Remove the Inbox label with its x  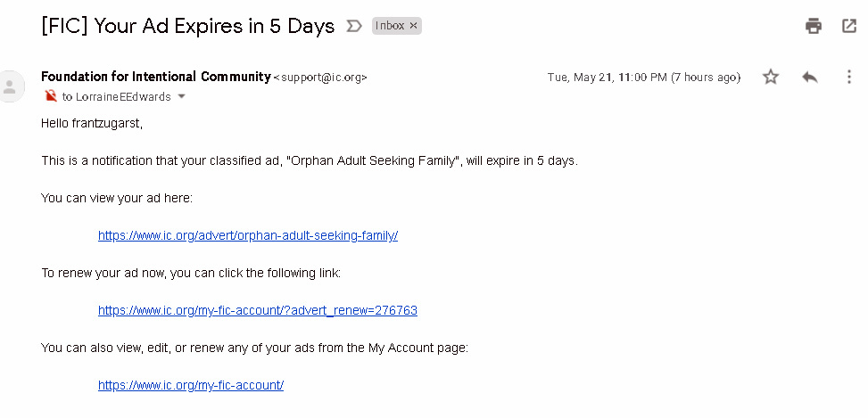coord(413,26)
